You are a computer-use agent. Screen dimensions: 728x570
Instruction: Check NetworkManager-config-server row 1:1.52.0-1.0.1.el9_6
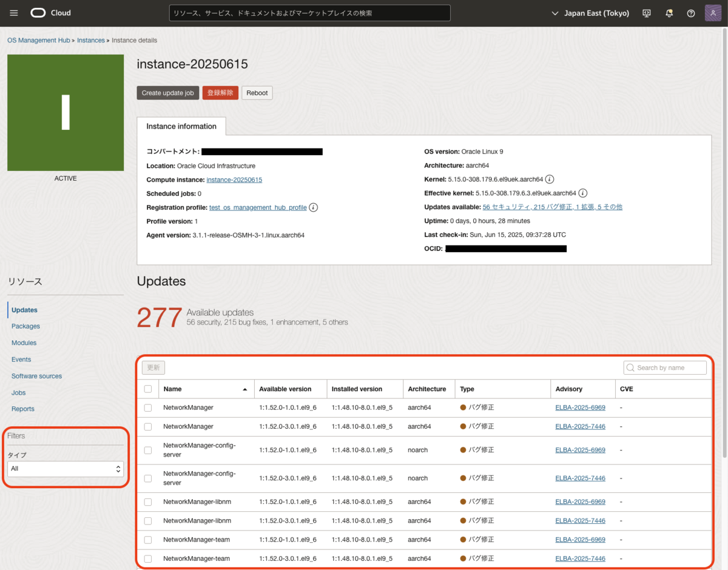click(148, 451)
